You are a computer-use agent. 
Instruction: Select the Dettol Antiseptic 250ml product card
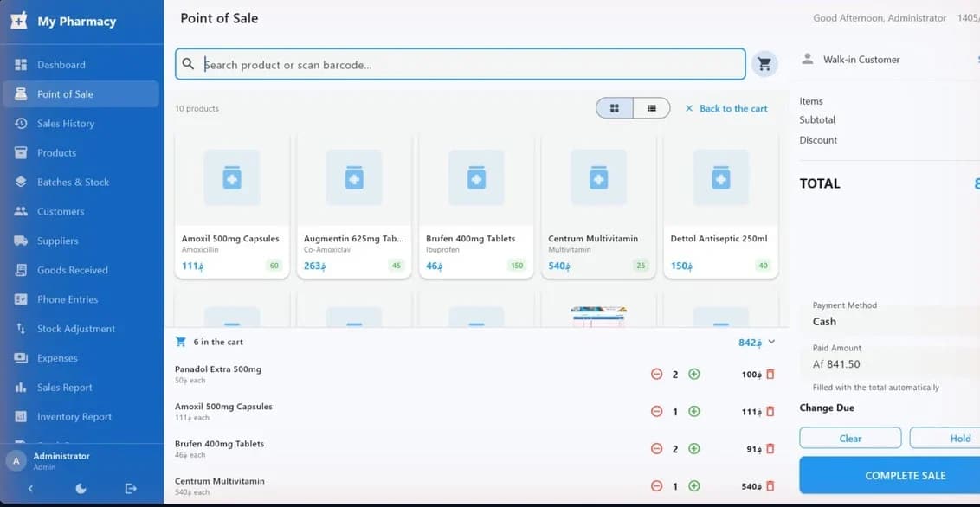(x=720, y=205)
